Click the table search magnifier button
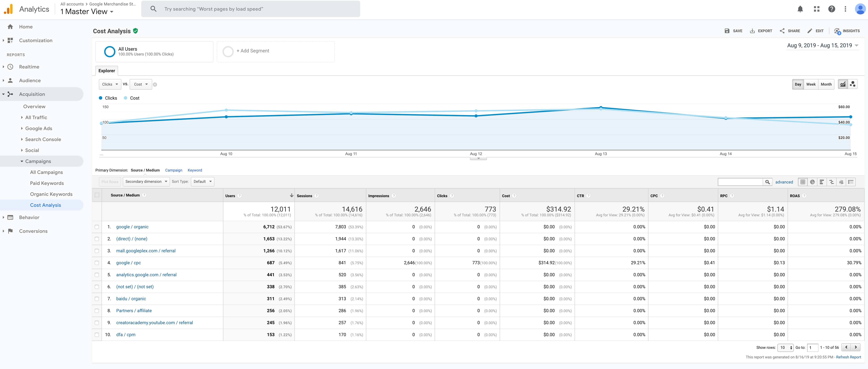Viewport: 868px width, 369px height. pos(767,182)
